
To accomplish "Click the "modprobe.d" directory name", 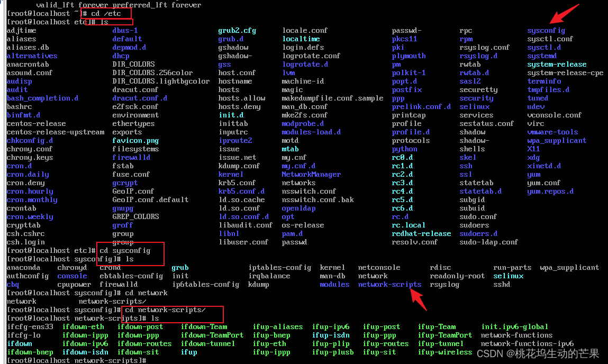I will coord(303,124).
